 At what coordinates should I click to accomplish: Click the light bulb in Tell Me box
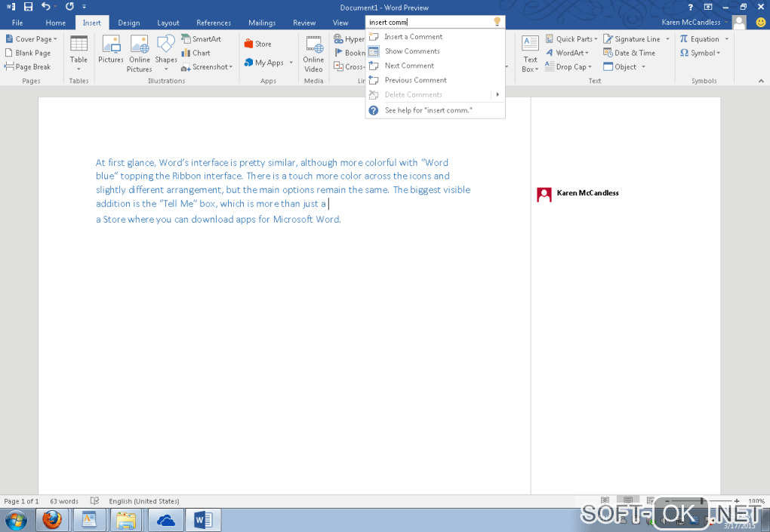[x=497, y=22]
